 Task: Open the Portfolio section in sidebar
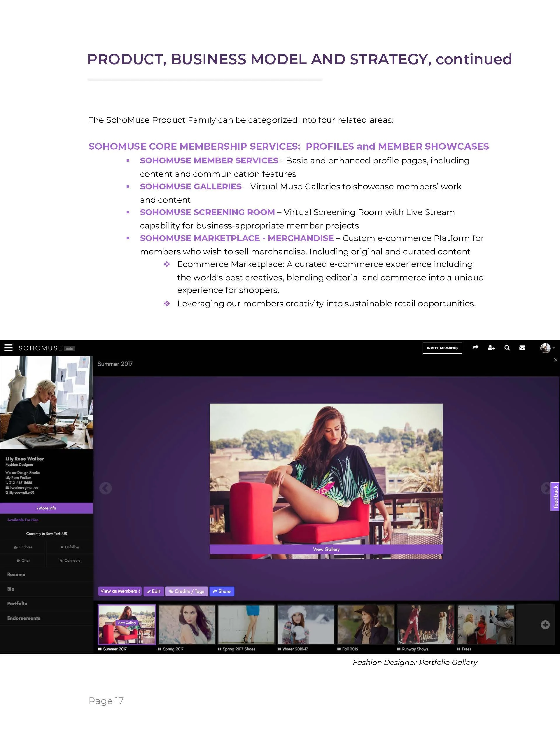click(17, 603)
